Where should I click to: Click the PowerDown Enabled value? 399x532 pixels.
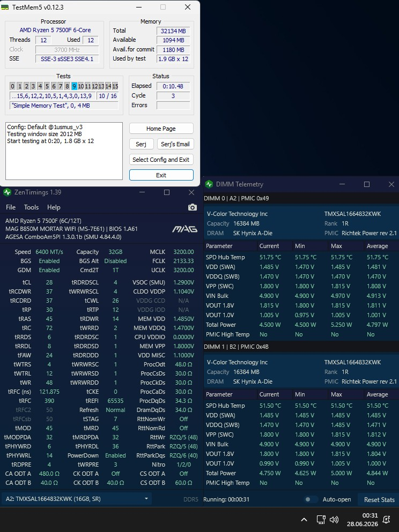point(115,455)
